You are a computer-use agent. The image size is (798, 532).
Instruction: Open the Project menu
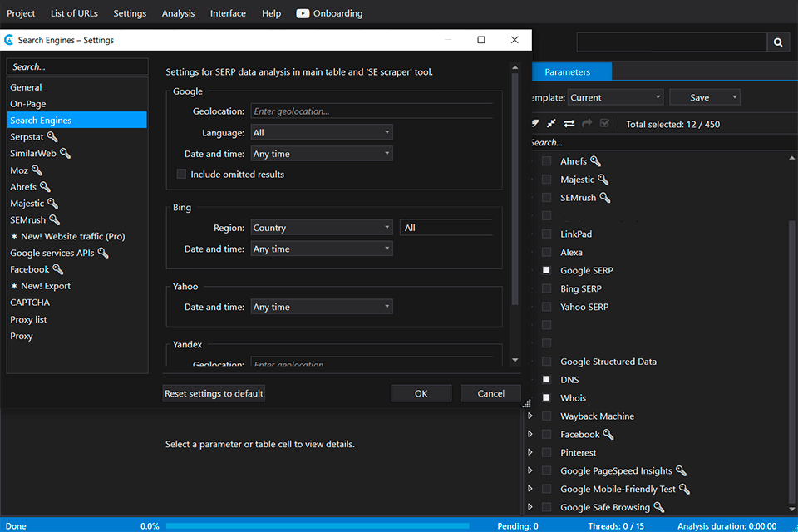pos(21,13)
